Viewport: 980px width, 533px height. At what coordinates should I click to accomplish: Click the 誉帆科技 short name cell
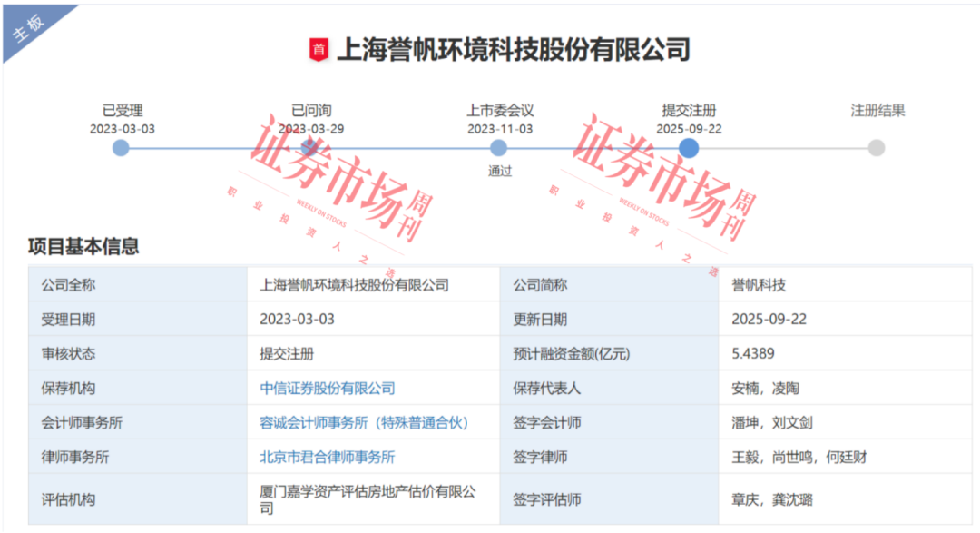click(x=845, y=285)
